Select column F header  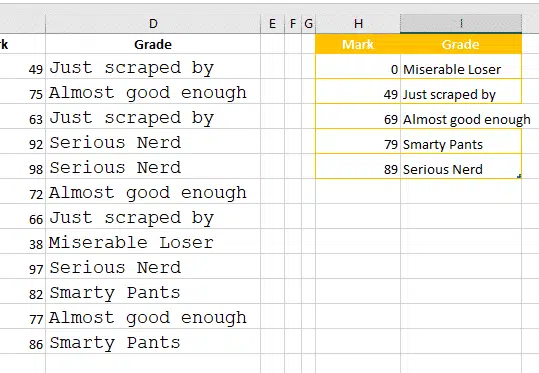(x=293, y=24)
